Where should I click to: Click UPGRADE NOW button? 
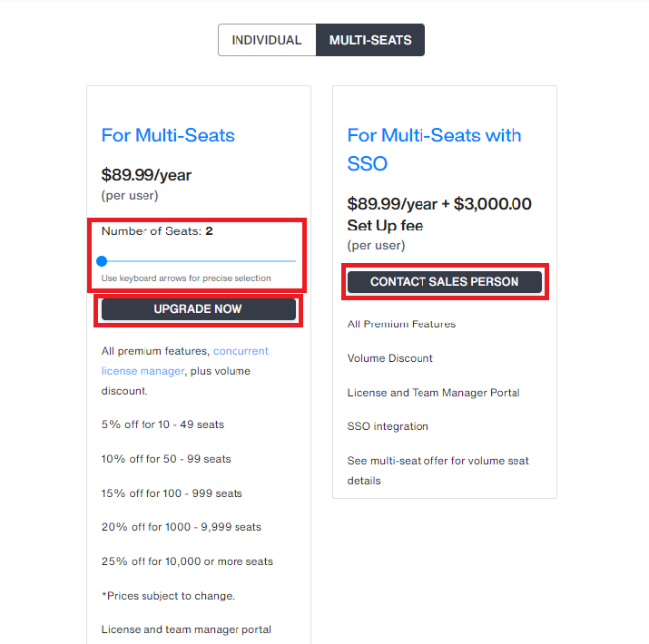click(x=199, y=309)
